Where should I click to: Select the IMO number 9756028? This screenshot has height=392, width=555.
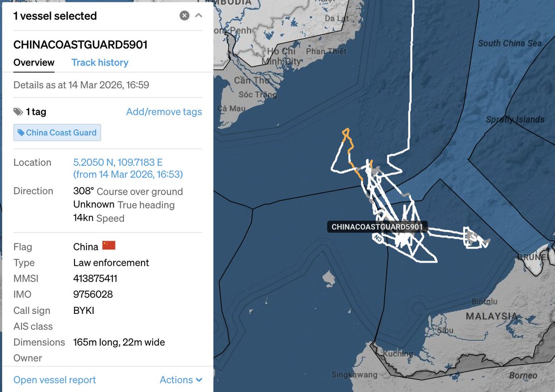pos(93,294)
